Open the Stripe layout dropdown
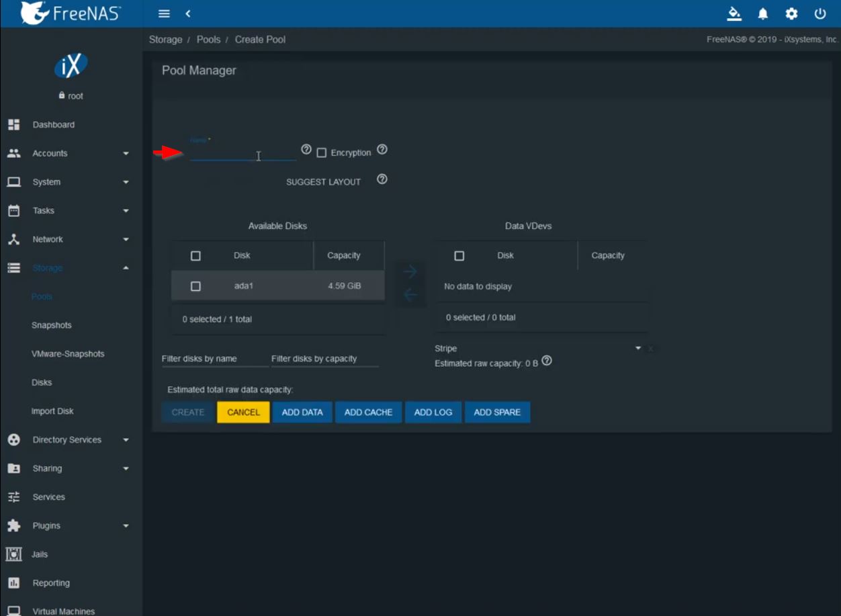This screenshot has width=841, height=616. (539, 349)
